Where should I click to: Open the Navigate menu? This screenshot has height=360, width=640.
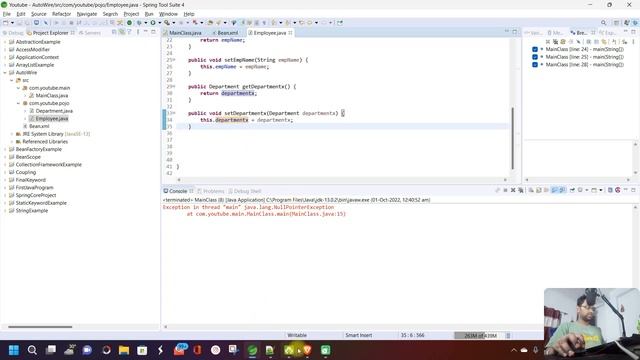tap(87, 14)
